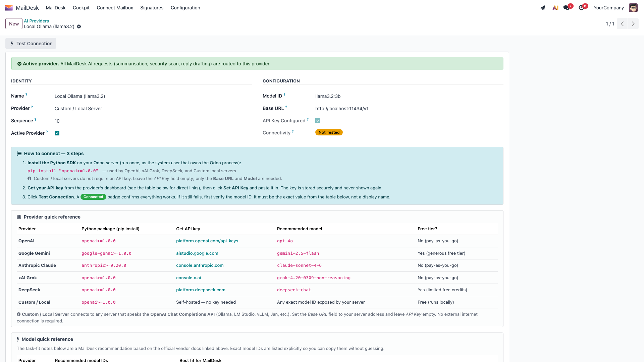
Task: Show help tooltip for Sequence field
Action: pos(35,119)
